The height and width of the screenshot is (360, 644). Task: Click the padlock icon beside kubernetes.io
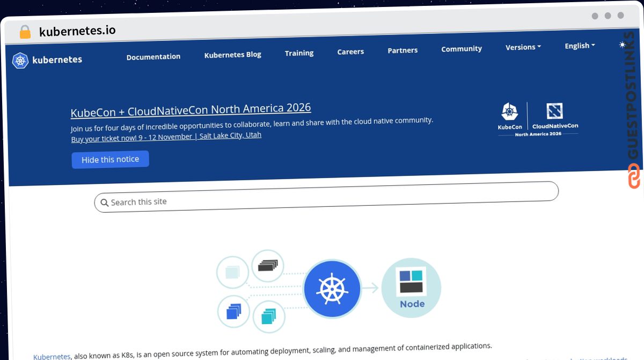pos(25,32)
